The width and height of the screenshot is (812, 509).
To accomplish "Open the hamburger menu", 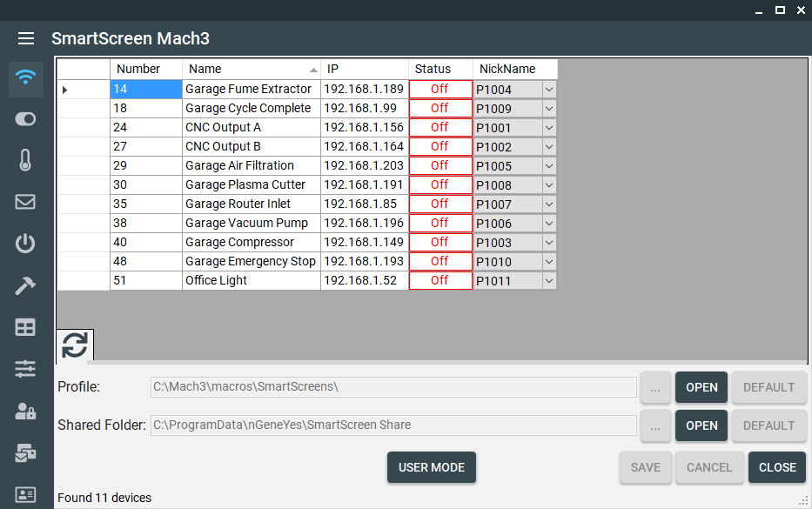I will pos(26,38).
